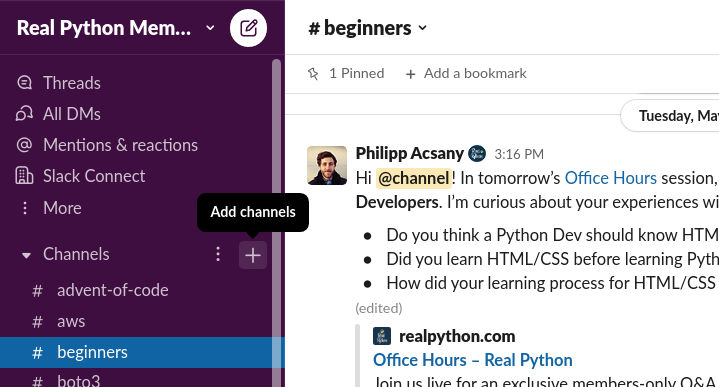Screen dimensions: 719x387
Task: Click the compose new message icon
Action: 248,28
